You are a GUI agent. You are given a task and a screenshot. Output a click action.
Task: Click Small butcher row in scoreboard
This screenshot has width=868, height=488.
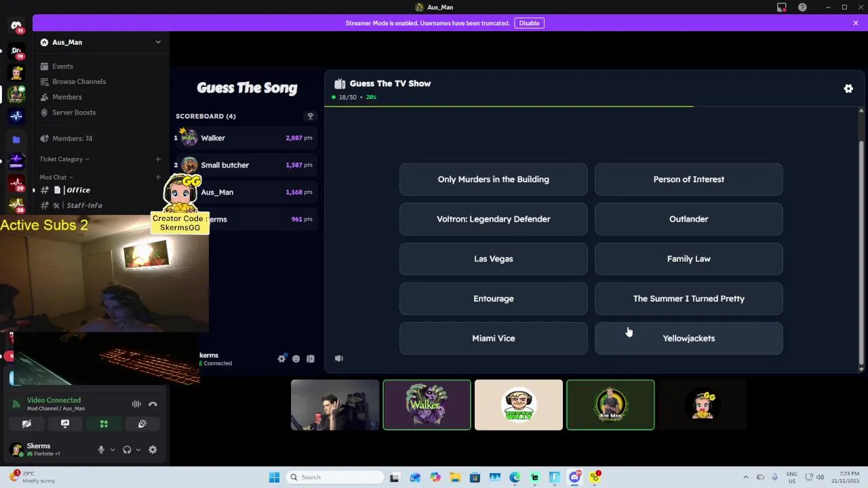tap(245, 165)
